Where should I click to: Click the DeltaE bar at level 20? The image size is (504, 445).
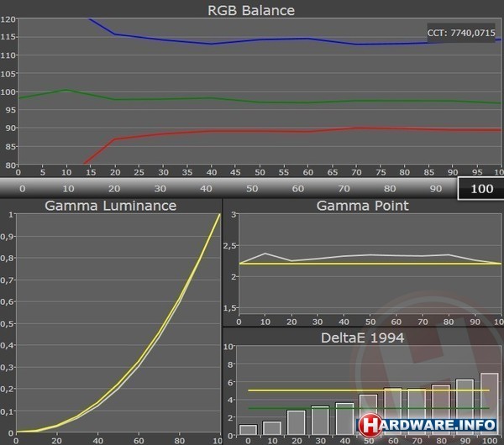click(297, 422)
